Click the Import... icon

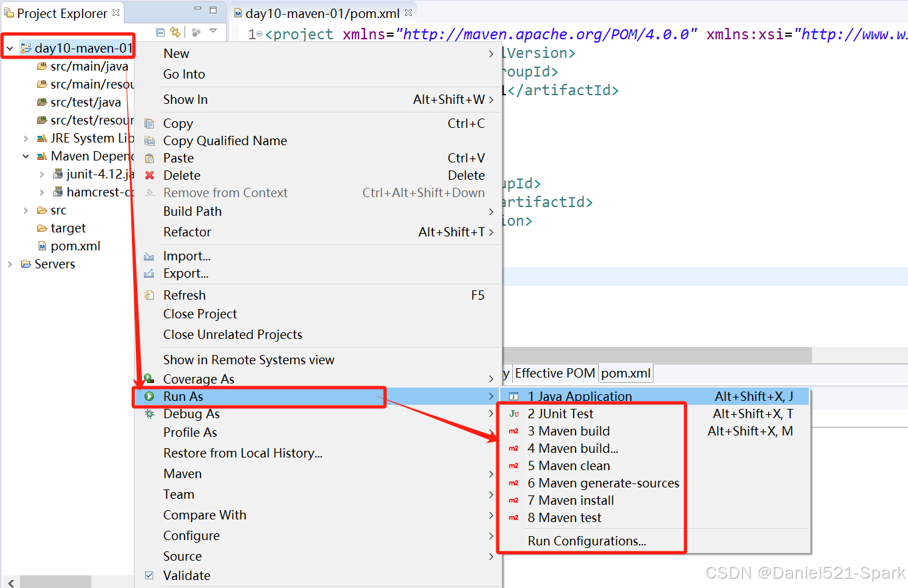150,256
